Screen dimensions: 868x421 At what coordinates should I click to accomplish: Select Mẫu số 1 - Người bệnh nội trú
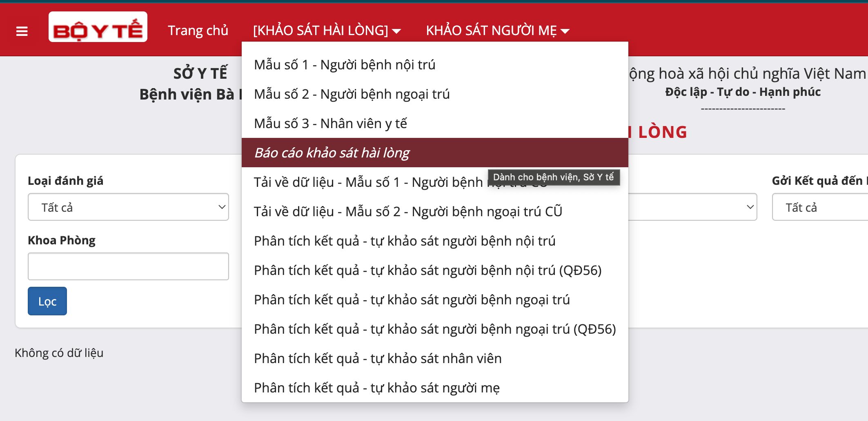click(345, 65)
